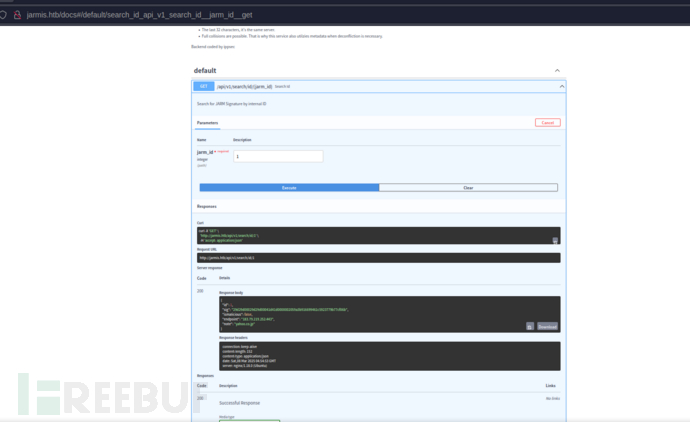
Task: Copy the response body via the clipboard icon
Action: click(530, 327)
